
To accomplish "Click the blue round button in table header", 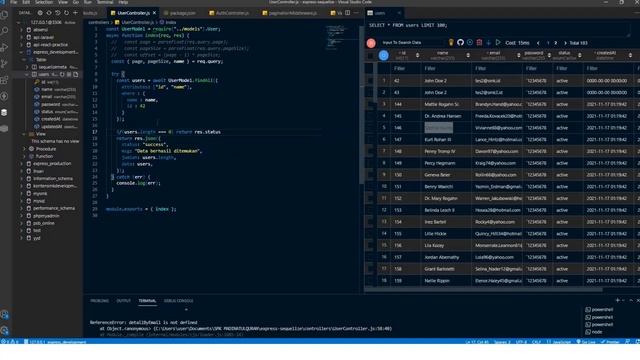I will pyautogui.click(x=384, y=56).
